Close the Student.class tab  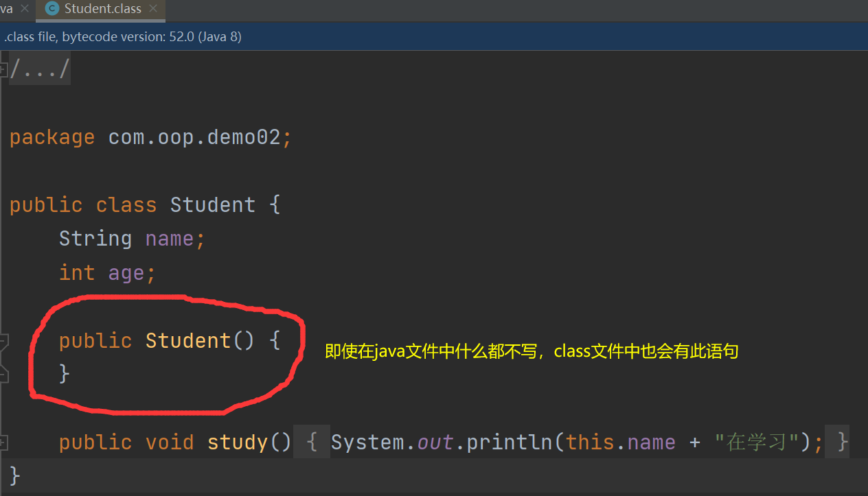point(153,9)
